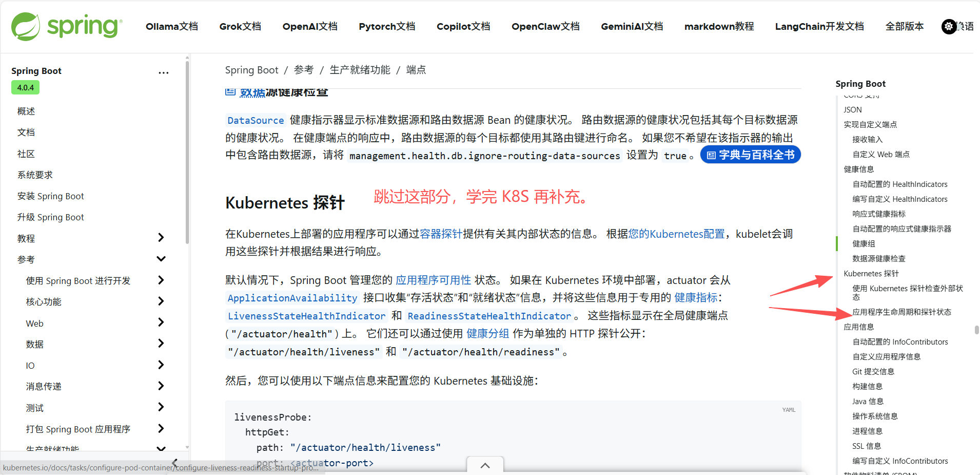Open the LivenessStateHealthIndicator link
Image resolution: width=980 pixels, height=475 pixels.
[306, 316]
